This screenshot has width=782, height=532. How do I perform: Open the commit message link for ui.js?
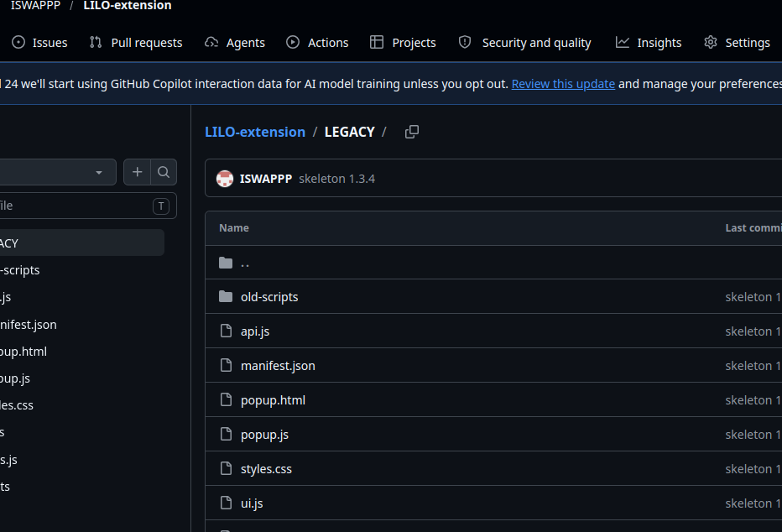[x=753, y=503]
